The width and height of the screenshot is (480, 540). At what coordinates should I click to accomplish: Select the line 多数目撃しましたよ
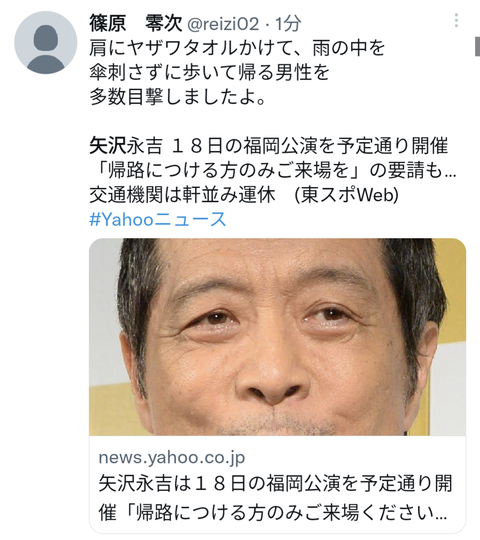(177, 97)
